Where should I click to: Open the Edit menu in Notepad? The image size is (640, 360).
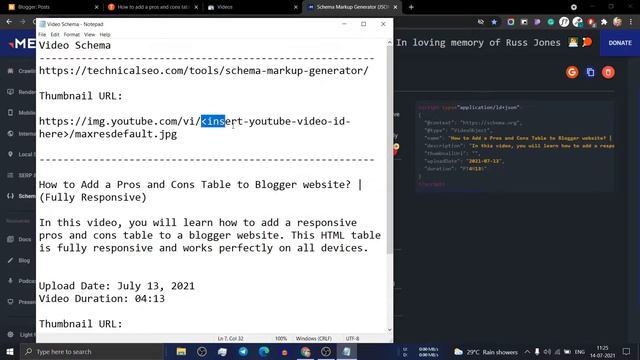(55, 35)
